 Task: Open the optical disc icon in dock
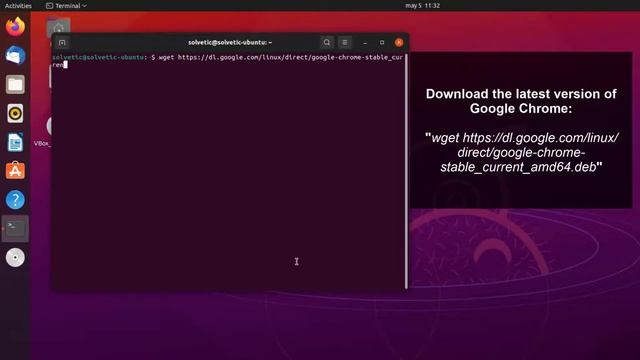[x=15, y=258]
